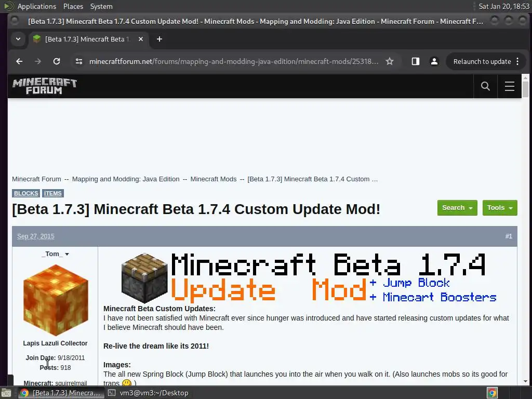532x399 pixels.
Task: Open site information icon in address bar
Action: coord(79,61)
